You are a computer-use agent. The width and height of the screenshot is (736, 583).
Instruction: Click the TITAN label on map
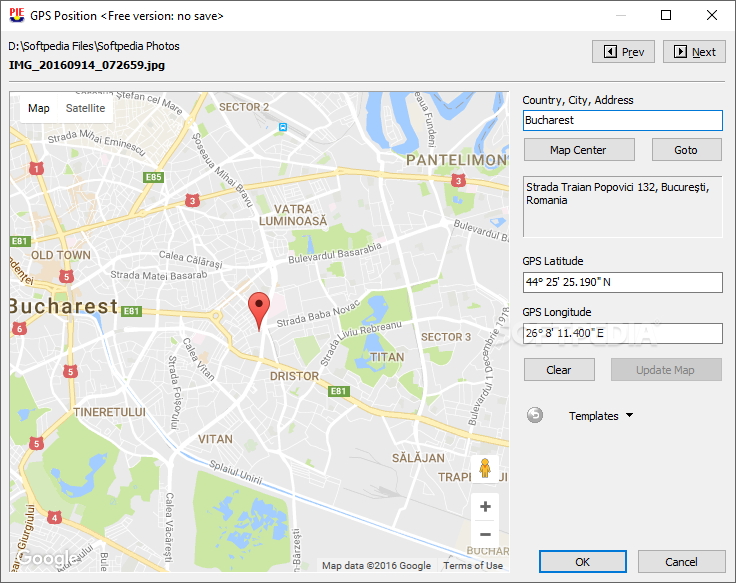coord(387,357)
